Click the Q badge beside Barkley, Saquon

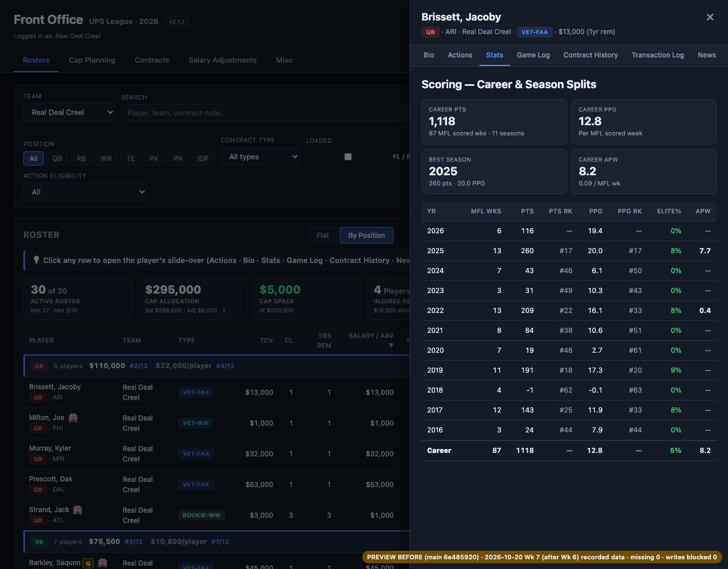click(x=88, y=563)
